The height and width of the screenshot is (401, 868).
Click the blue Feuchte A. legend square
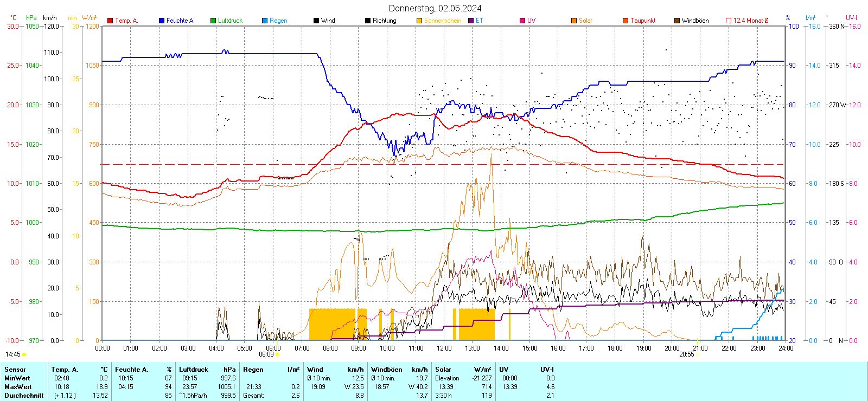162,21
